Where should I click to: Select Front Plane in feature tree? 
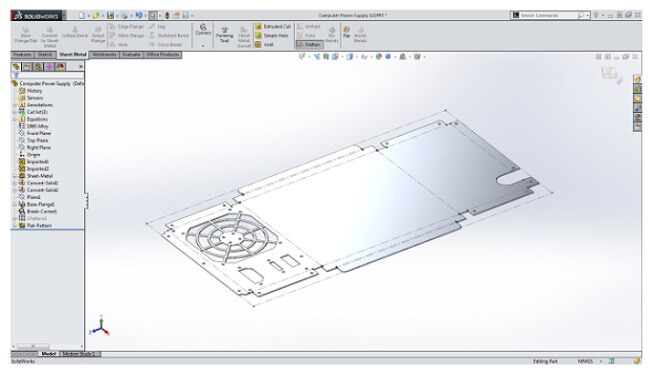tap(35, 133)
